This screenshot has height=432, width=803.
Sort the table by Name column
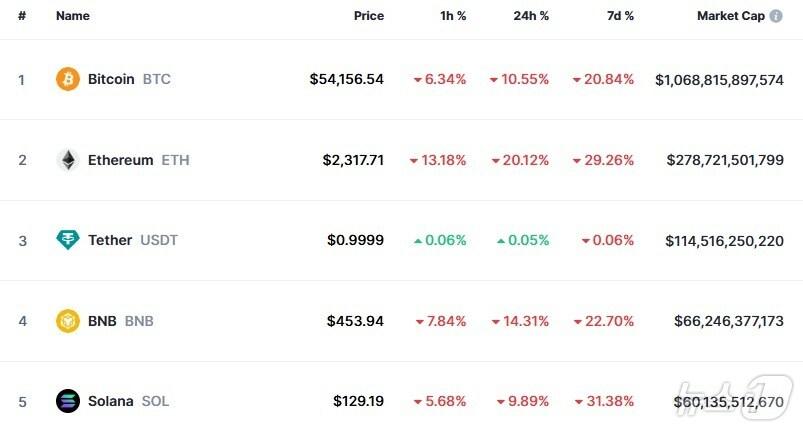pos(73,17)
